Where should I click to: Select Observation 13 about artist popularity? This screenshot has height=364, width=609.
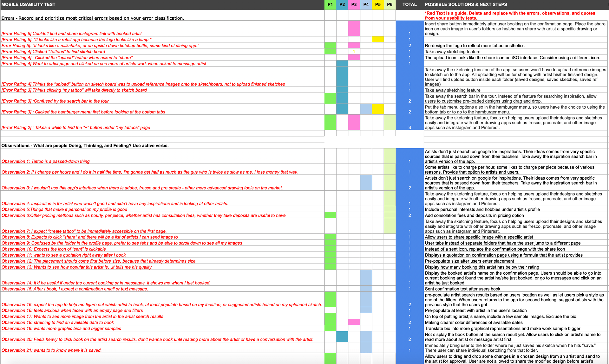click(x=162, y=267)
